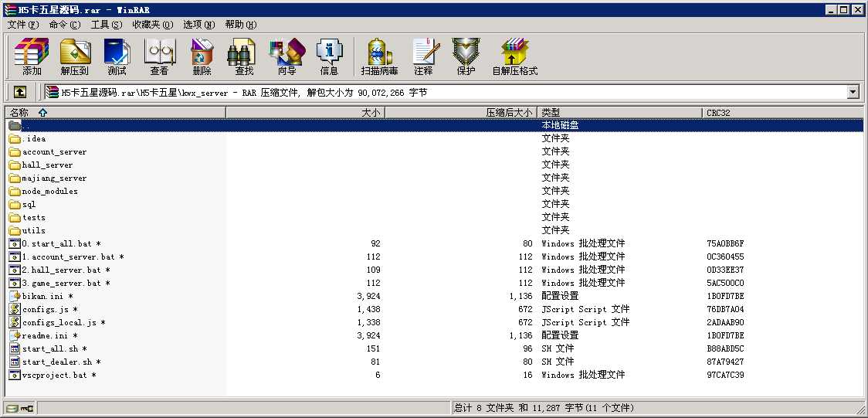Viewport: 868px width, 418px height.
Task: Click the 添加 (Add) toolbar icon
Action: coord(32,56)
